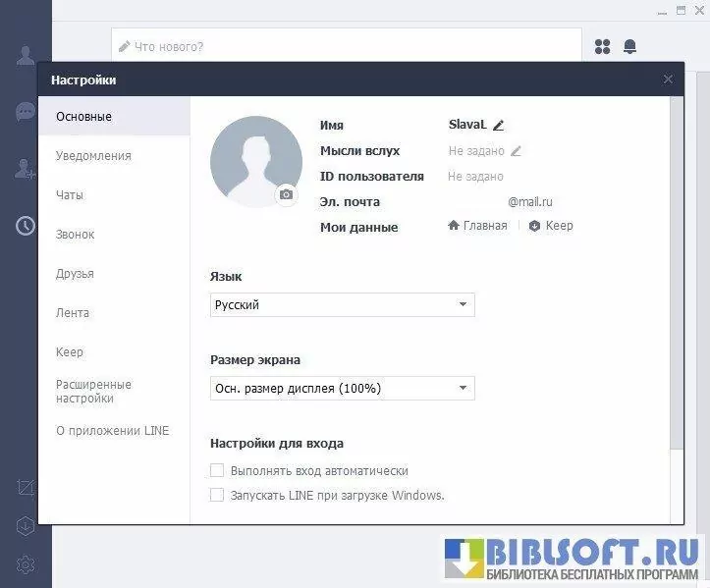Open the Timeline clock icon in sidebar
710x588 pixels.
(x=26, y=226)
